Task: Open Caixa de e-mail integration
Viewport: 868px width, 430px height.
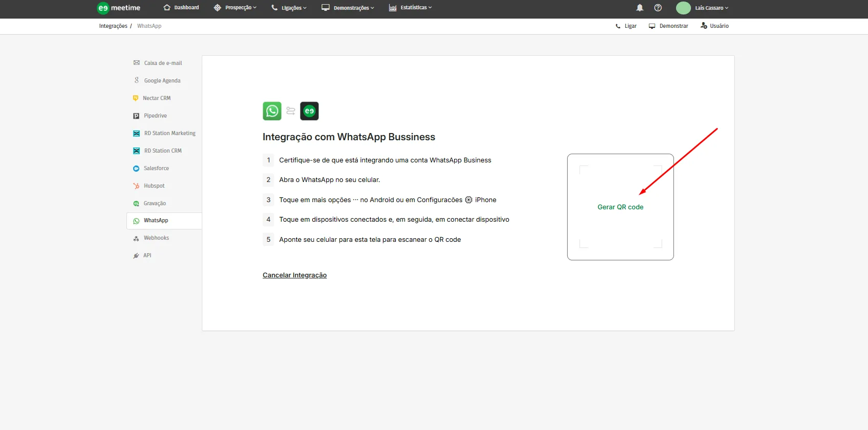Action: [163, 63]
